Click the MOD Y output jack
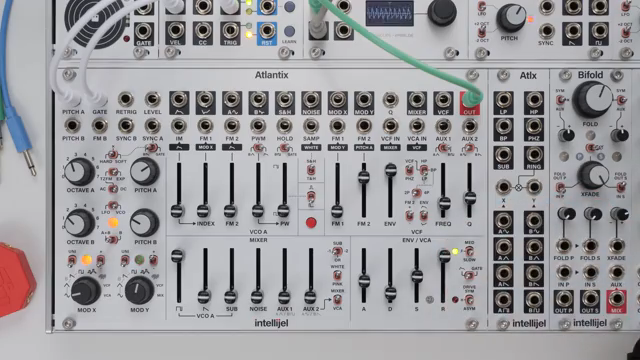Screen dimensions: 640x360 [364, 100]
